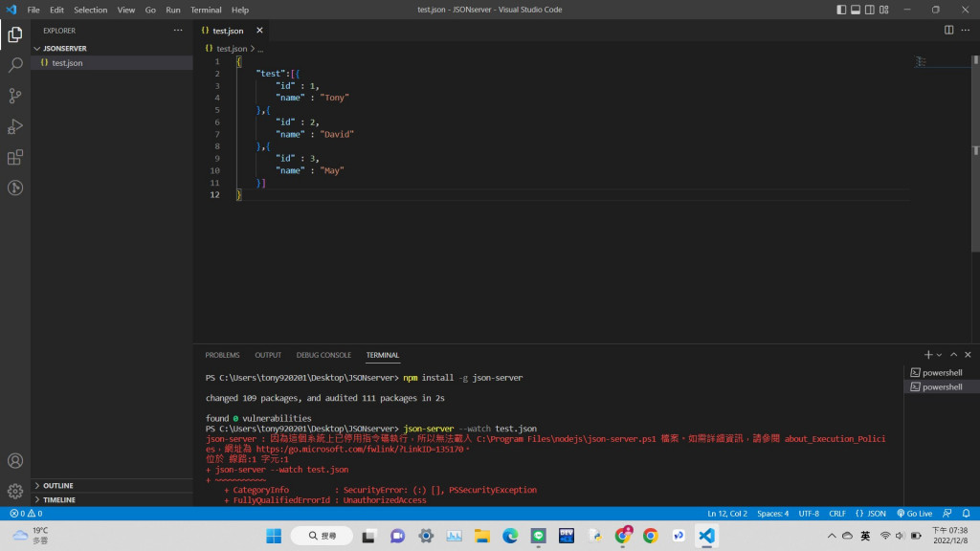Split the editor to the right
Viewport: 980px width, 551px height.
pyautogui.click(x=948, y=31)
